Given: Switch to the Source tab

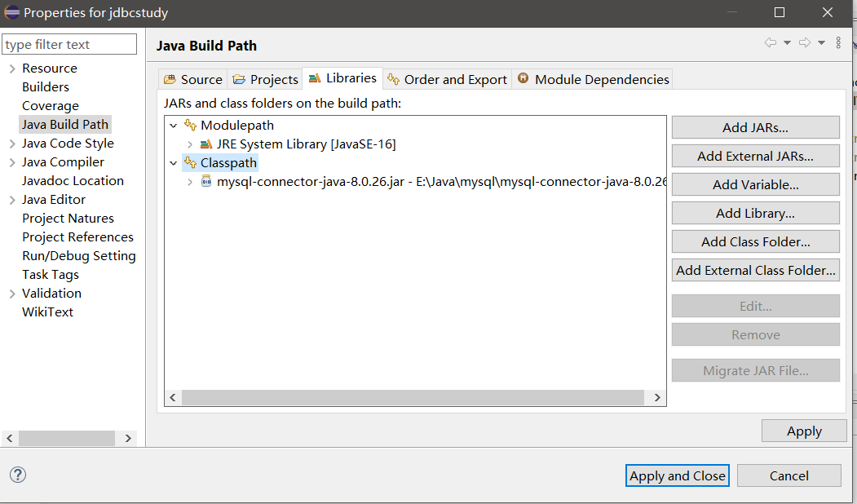Looking at the screenshot, I should click(193, 79).
